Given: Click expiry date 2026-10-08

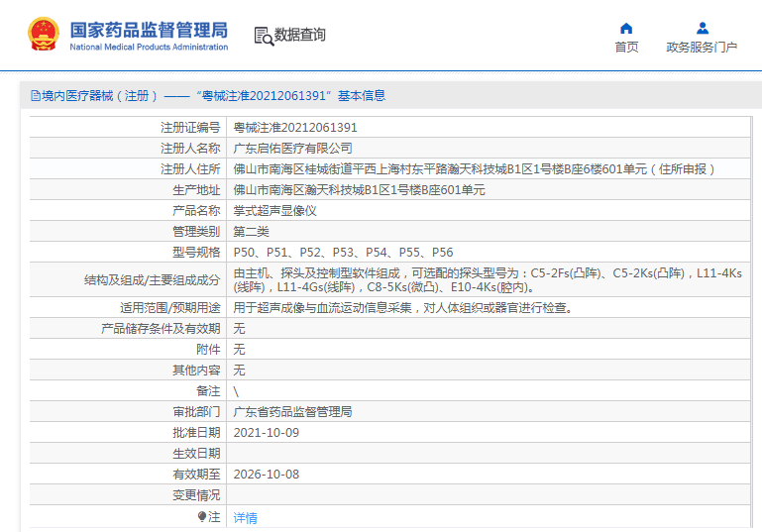Looking at the screenshot, I should pyautogui.click(x=266, y=475).
